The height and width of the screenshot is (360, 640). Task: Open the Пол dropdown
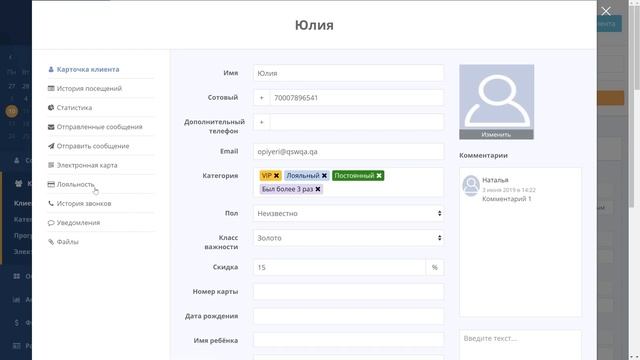pyautogui.click(x=348, y=213)
